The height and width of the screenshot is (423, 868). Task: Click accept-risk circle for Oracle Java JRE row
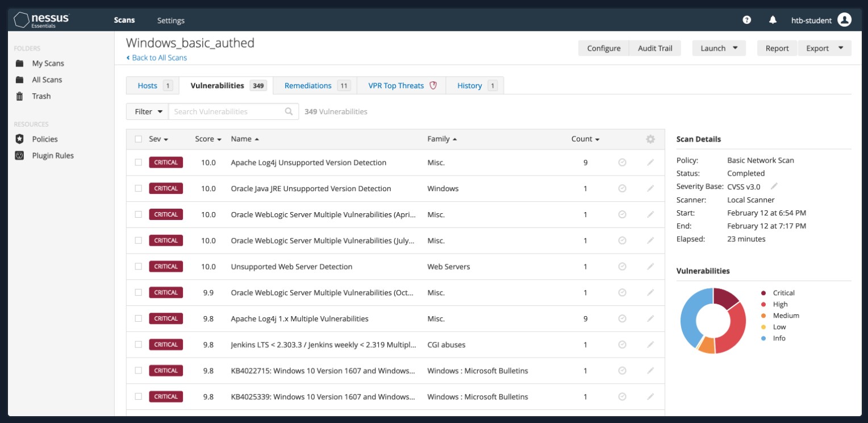(x=622, y=188)
